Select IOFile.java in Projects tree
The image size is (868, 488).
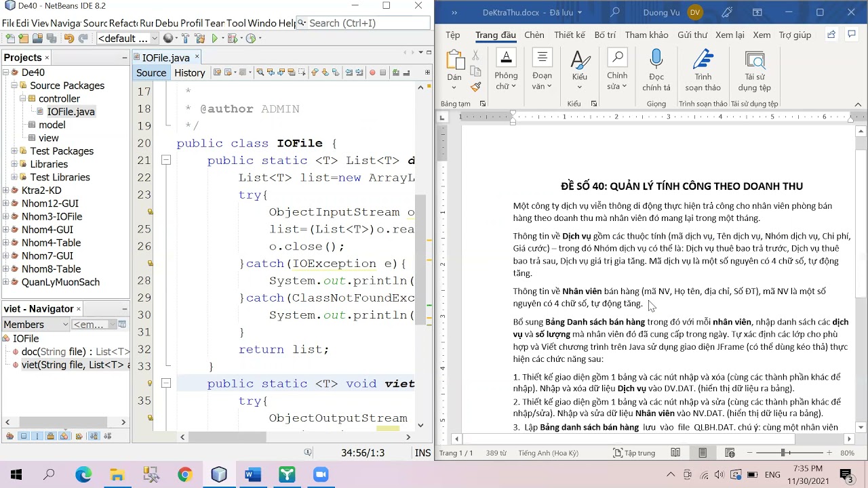71,112
